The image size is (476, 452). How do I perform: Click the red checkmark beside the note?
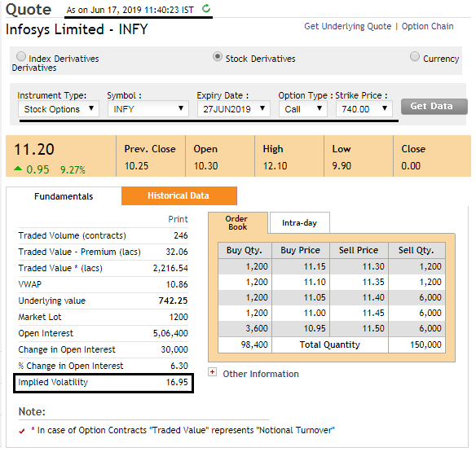[21, 431]
